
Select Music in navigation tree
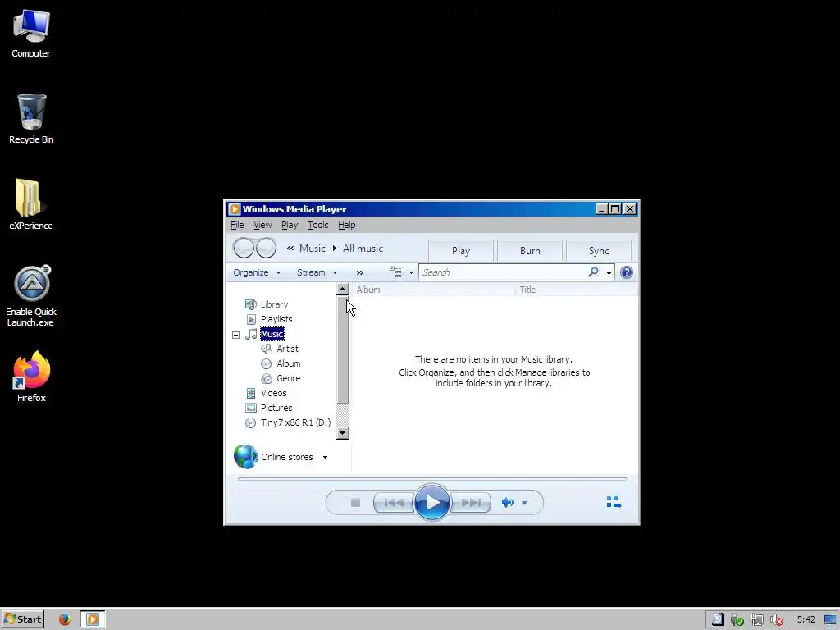pos(272,334)
